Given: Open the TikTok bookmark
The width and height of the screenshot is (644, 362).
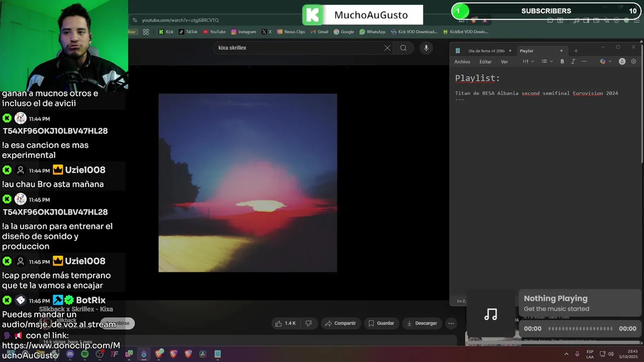Looking at the screenshot, I should tap(188, 32).
